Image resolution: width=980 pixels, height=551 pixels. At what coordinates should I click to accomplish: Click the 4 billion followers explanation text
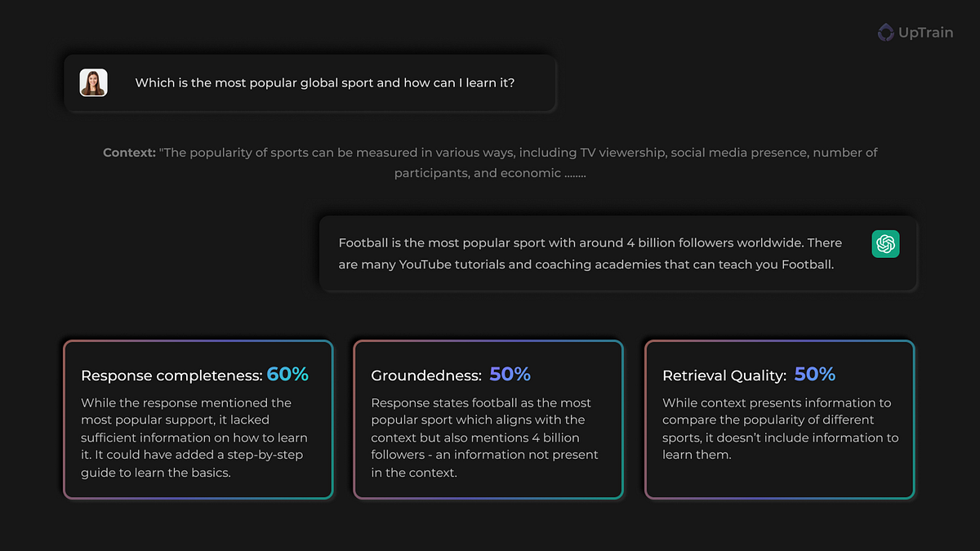pos(485,438)
